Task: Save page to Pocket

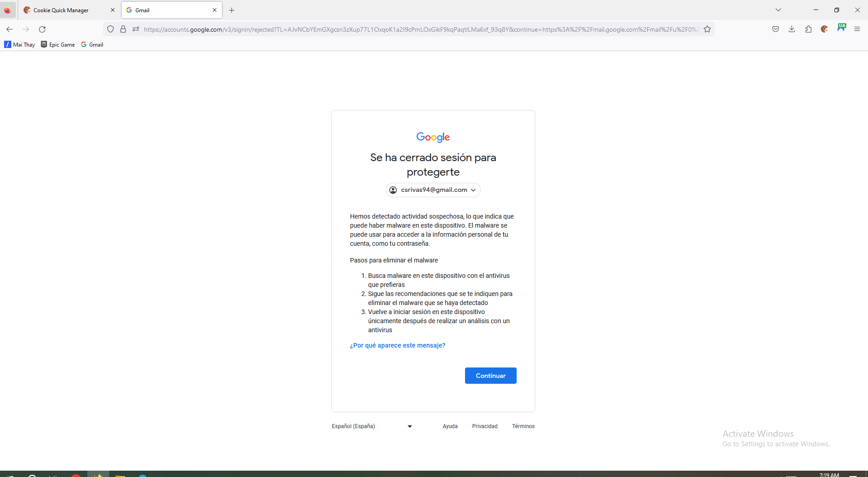Action: (776, 29)
